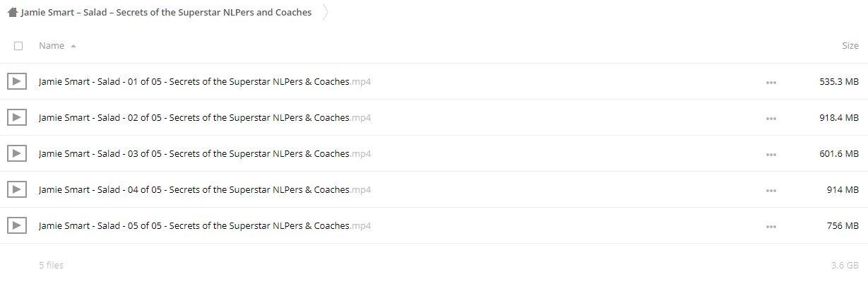Click video icon for 03 of 05 file
The width and height of the screenshot is (868, 296).
coord(17,153)
